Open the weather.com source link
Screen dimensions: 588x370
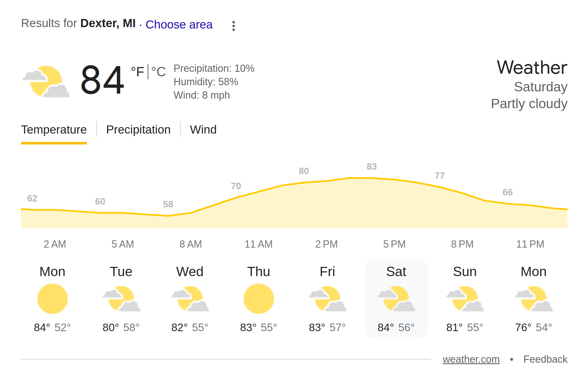point(471,359)
